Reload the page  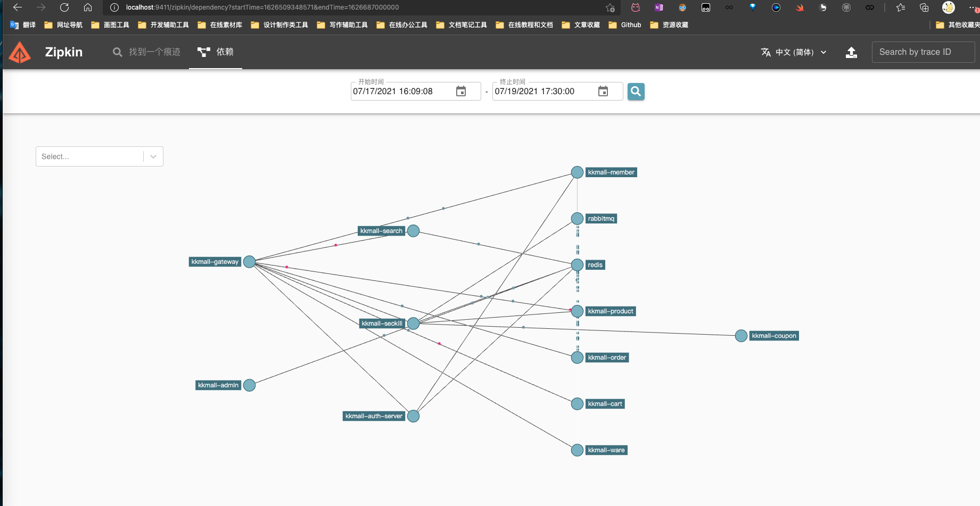coord(64,7)
